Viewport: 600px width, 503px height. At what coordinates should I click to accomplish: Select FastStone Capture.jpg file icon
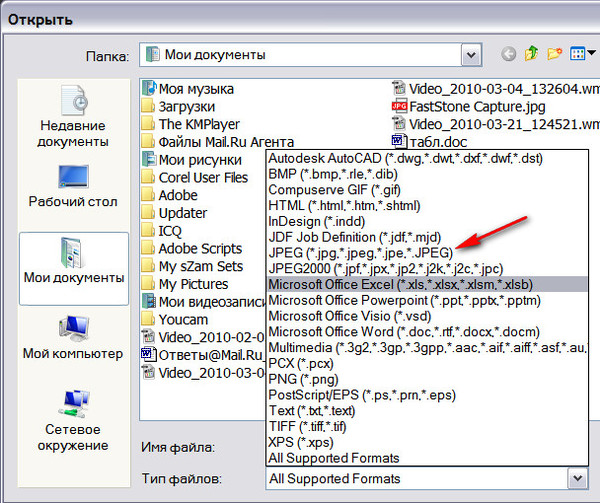click(399, 106)
